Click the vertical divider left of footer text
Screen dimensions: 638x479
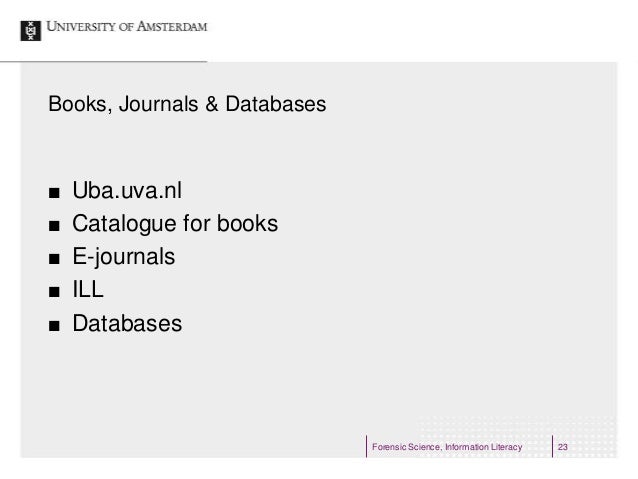point(366,446)
